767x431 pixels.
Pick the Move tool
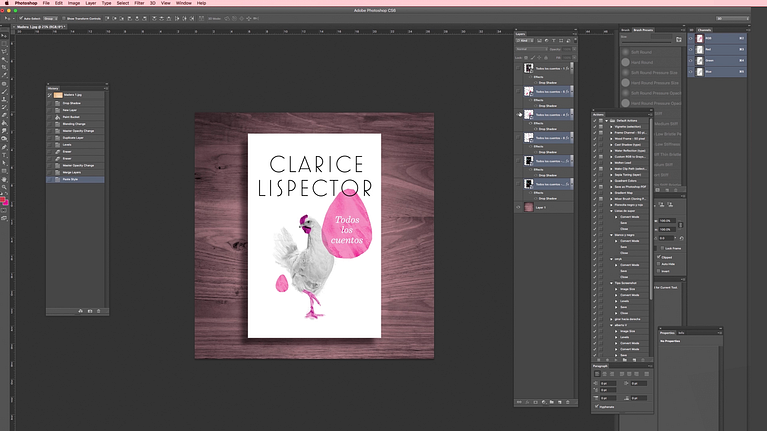(5, 38)
